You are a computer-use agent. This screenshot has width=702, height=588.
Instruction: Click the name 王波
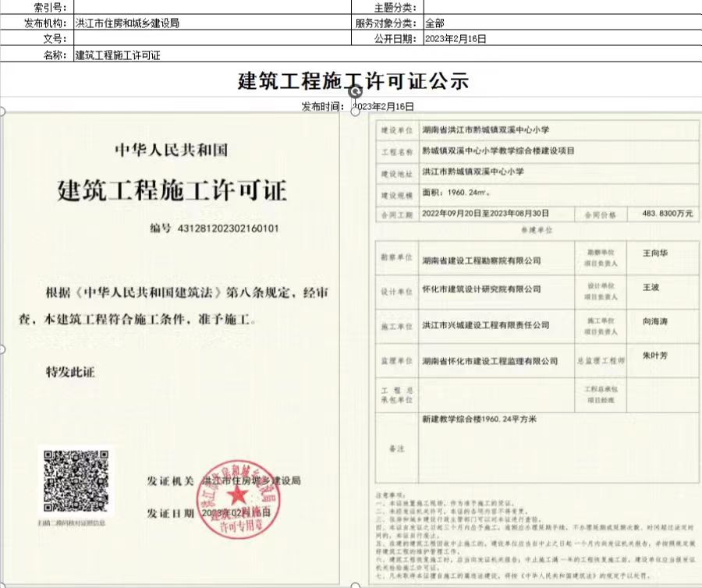pyautogui.click(x=651, y=287)
